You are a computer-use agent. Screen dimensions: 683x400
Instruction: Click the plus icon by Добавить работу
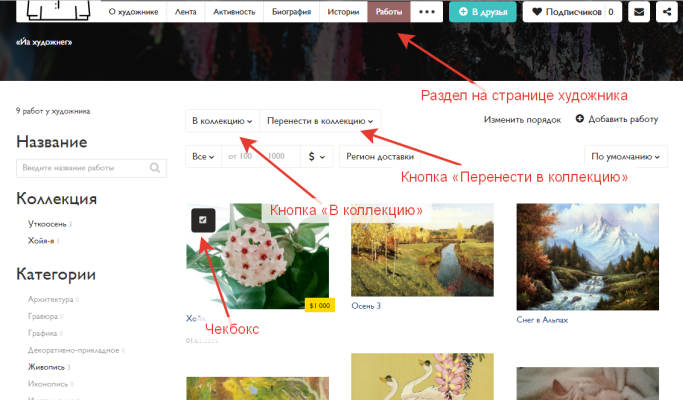[579, 119]
